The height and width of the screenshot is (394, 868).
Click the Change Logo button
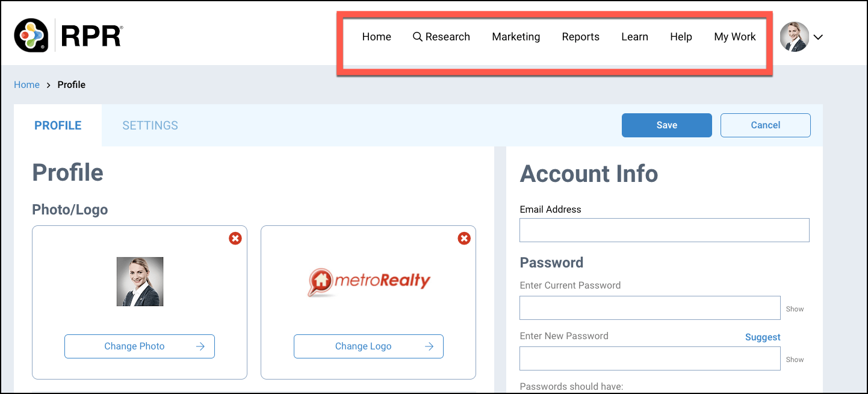point(368,346)
